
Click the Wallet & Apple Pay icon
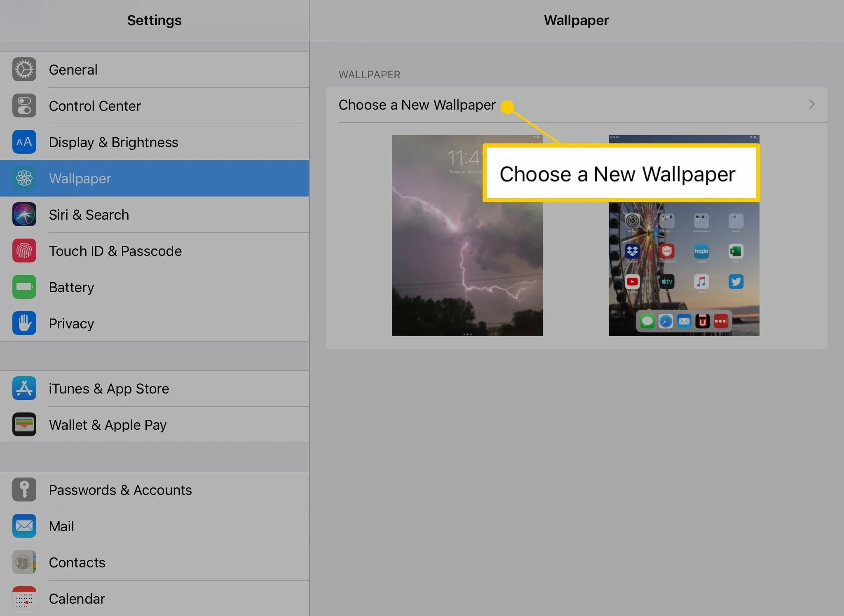(24, 425)
